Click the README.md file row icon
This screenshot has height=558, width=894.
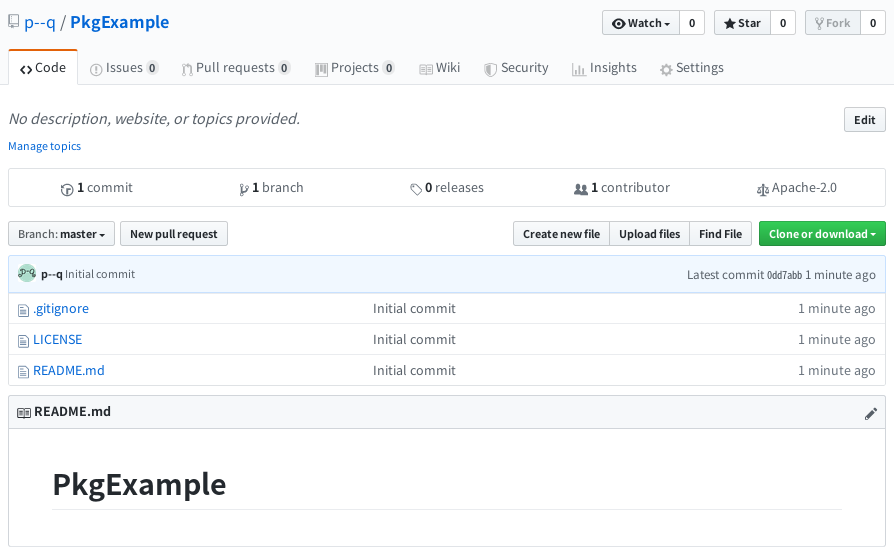point(23,372)
